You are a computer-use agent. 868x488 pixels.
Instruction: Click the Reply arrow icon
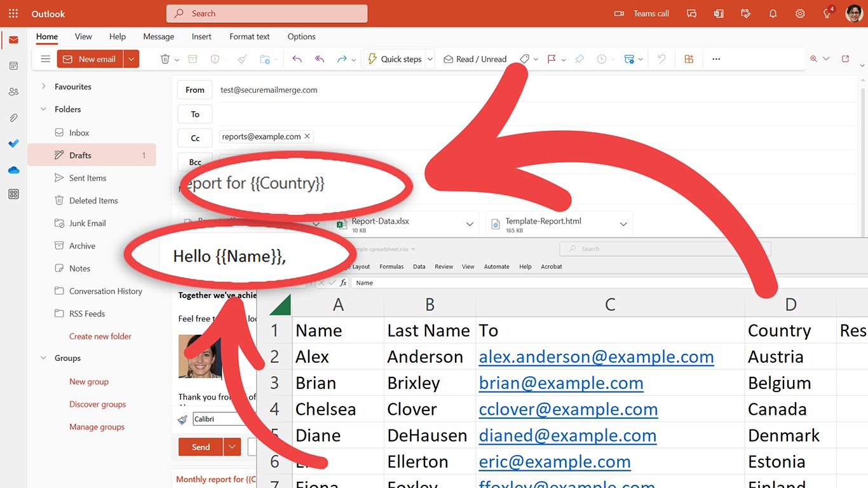[297, 59]
